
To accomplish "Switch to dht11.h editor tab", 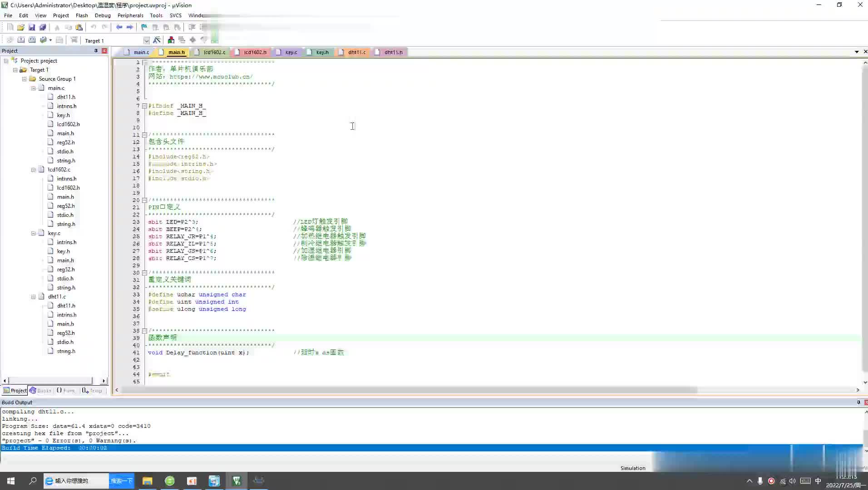I will 389,52.
